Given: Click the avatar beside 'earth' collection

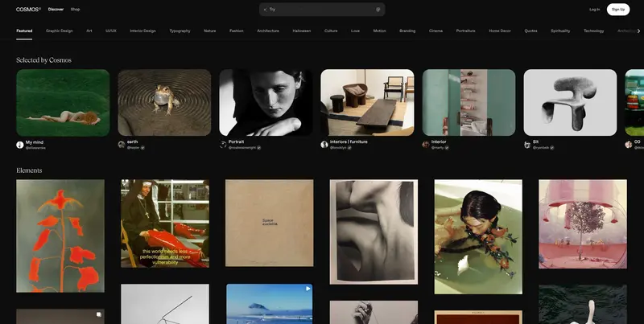Looking at the screenshot, I should coord(122,145).
